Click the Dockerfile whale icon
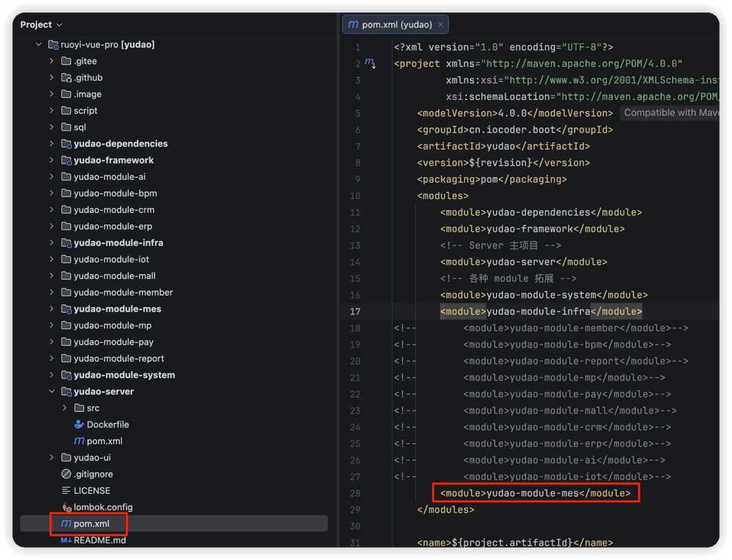This screenshot has width=732, height=560. pos(79,424)
